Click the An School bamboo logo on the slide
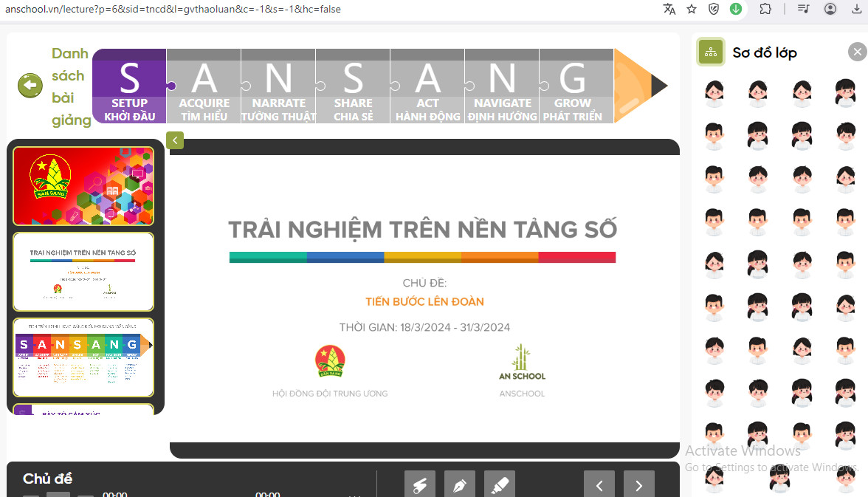The image size is (868, 497). [x=522, y=363]
